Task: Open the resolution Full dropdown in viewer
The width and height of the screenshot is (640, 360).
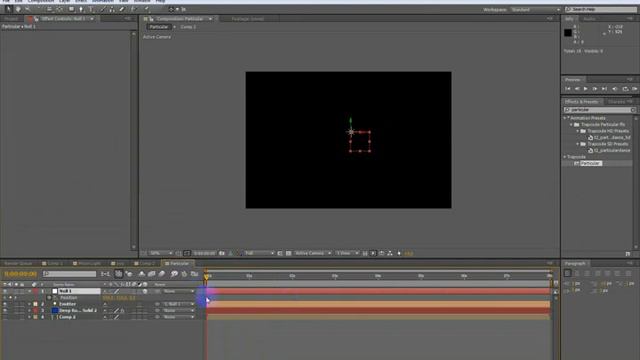Action: pyautogui.click(x=259, y=253)
